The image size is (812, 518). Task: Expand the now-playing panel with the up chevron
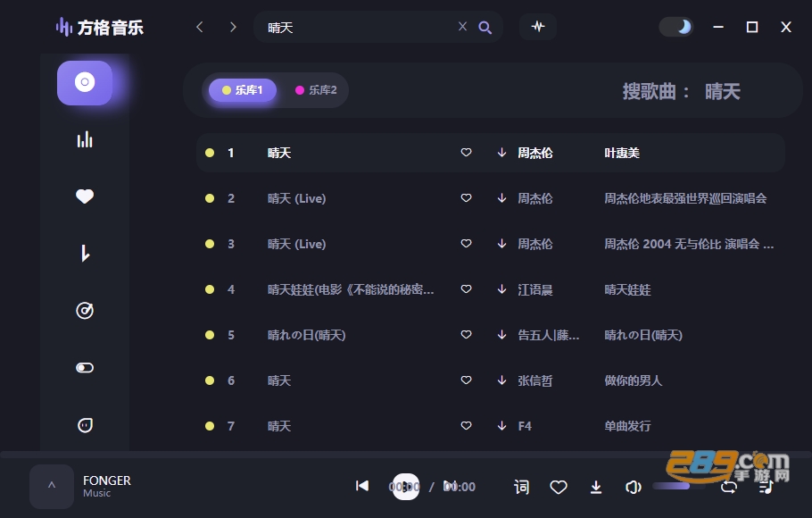click(x=51, y=487)
